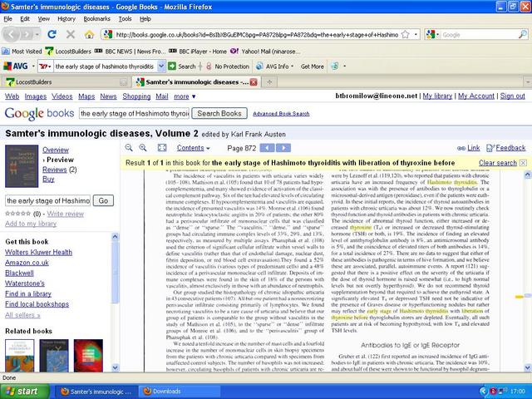The image size is (532, 399).
Task: Click the Sign out link
Action: [x=513, y=96]
